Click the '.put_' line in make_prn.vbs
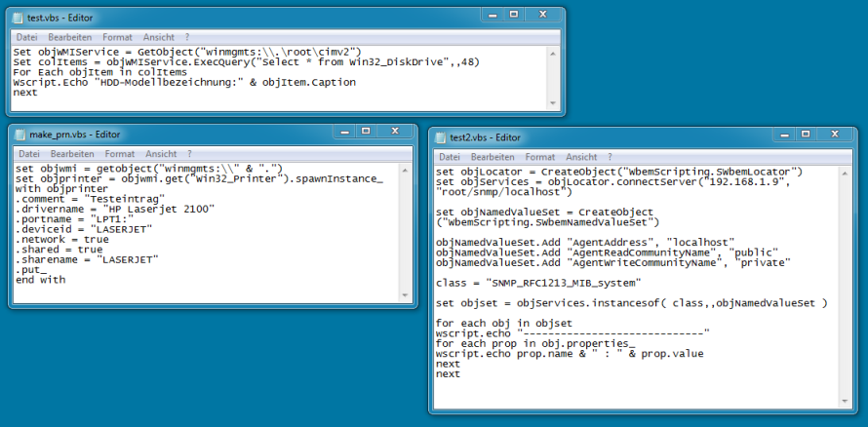The image size is (868, 427). 31,270
